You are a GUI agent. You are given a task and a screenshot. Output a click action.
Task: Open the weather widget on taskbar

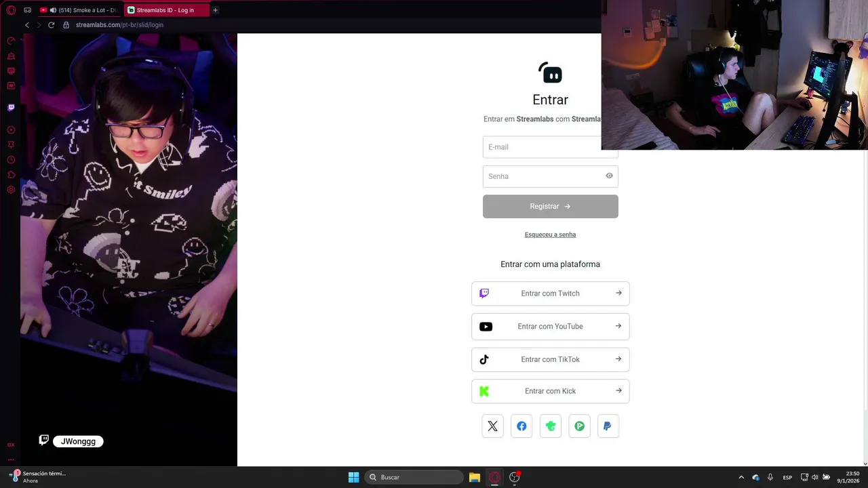click(x=38, y=477)
